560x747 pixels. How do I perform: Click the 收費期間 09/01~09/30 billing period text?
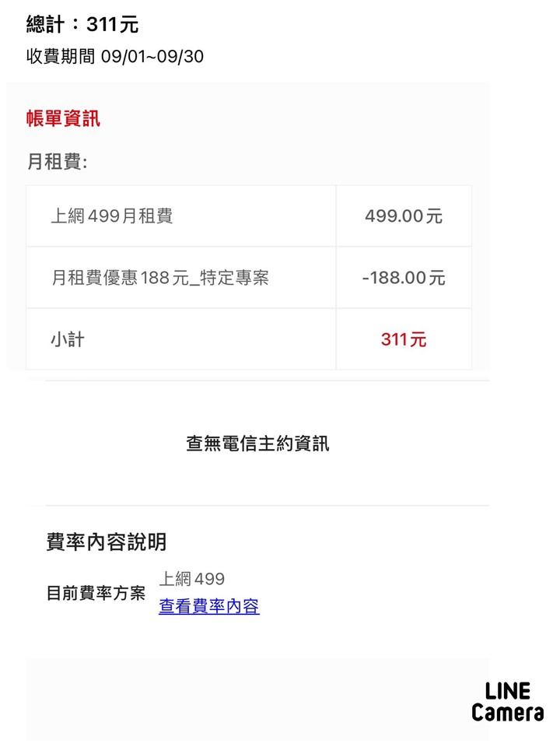[x=115, y=56]
